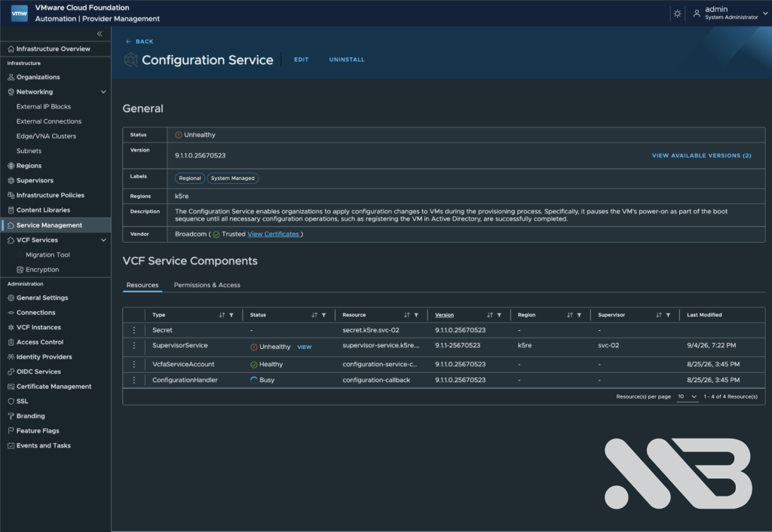Open Feature Flags
This screenshot has height=532, width=772.
tap(38, 430)
